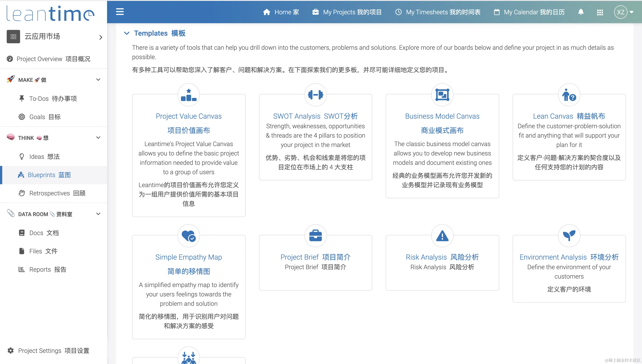Viewport: 642px width, 364px height.
Task: Click the notifications bell icon
Action: click(581, 12)
